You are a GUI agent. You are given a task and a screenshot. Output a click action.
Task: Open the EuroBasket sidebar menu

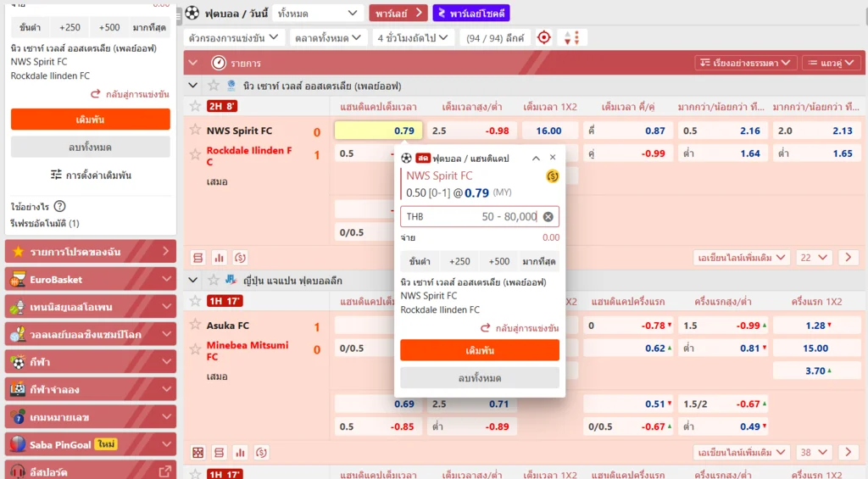tap(90, 280)
